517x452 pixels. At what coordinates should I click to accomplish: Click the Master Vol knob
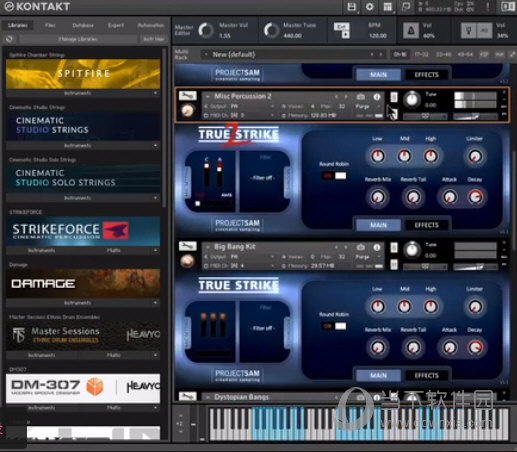pos(206,31)
